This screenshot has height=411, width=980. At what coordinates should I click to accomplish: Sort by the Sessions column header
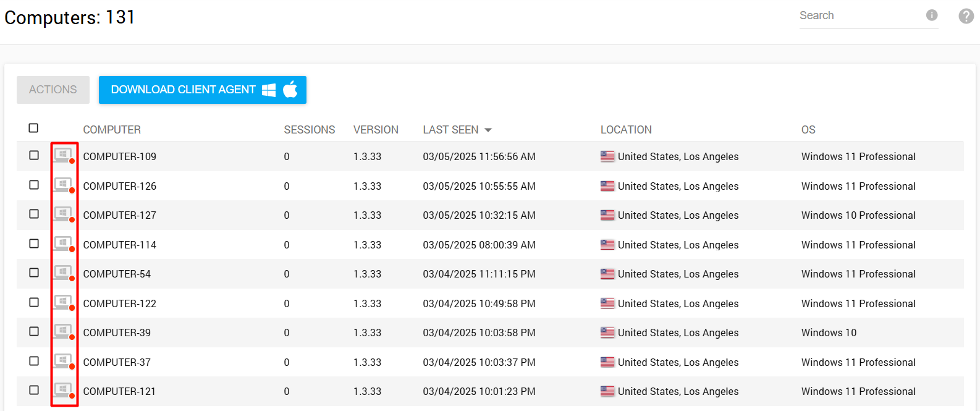pyautogui.click(x=309, y=130)
